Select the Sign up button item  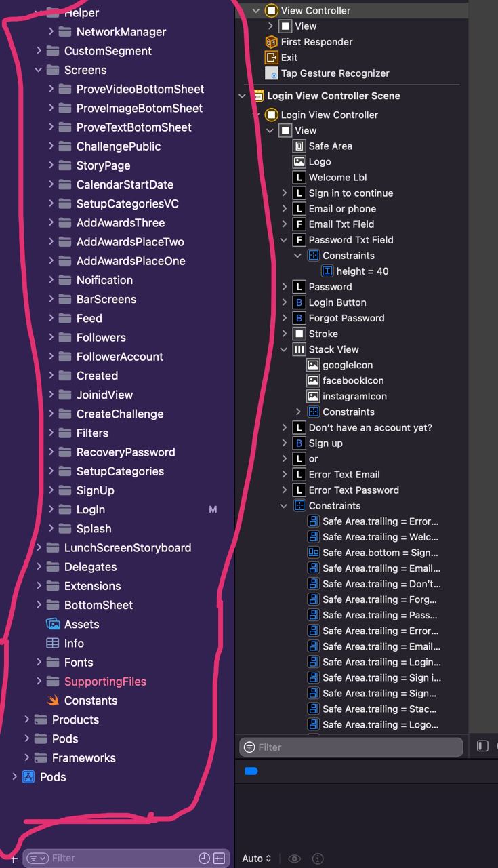click(x=326, y=443)
